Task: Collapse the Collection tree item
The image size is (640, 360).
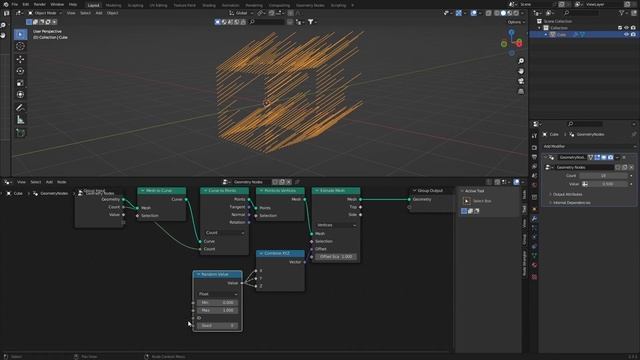Action: [540, 28]
